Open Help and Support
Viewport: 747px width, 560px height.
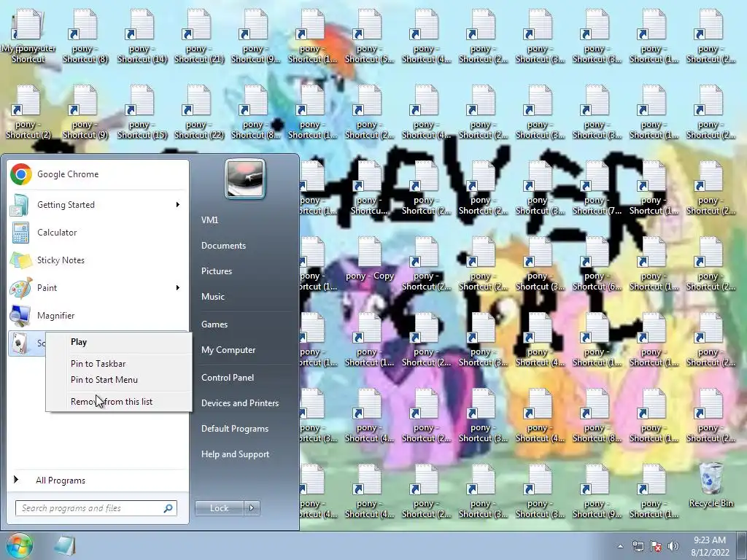[x=235, y=454]
